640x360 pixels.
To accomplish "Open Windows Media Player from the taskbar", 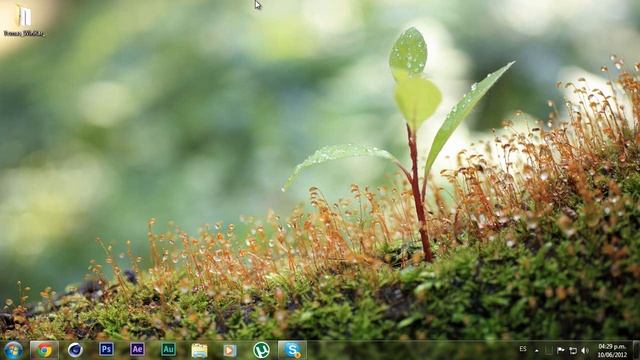I will coord(230,350).
